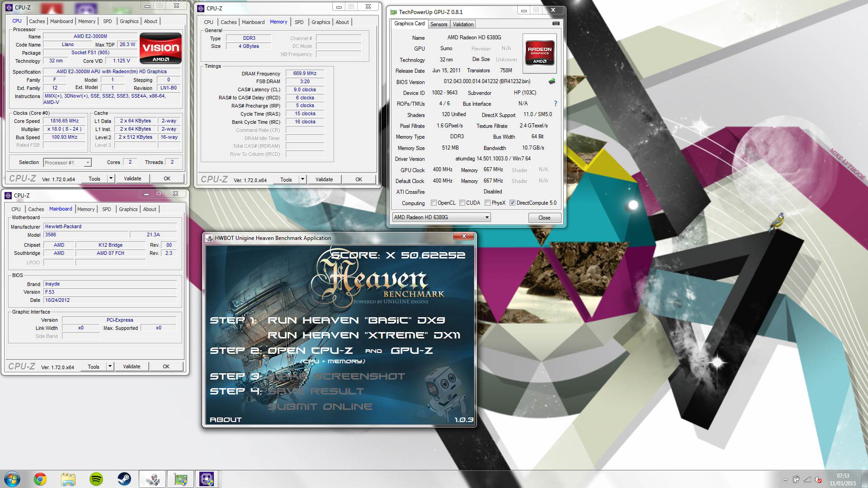Open Caches tab in the CPU-tab CPU-Z window

click(x=37, y=21)
